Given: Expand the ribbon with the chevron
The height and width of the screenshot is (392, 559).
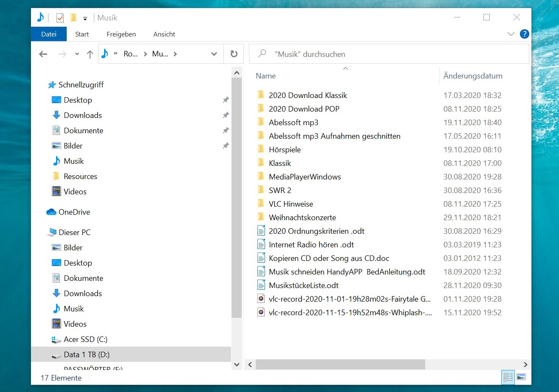Looking at the screenshot, I should point(511,34).
